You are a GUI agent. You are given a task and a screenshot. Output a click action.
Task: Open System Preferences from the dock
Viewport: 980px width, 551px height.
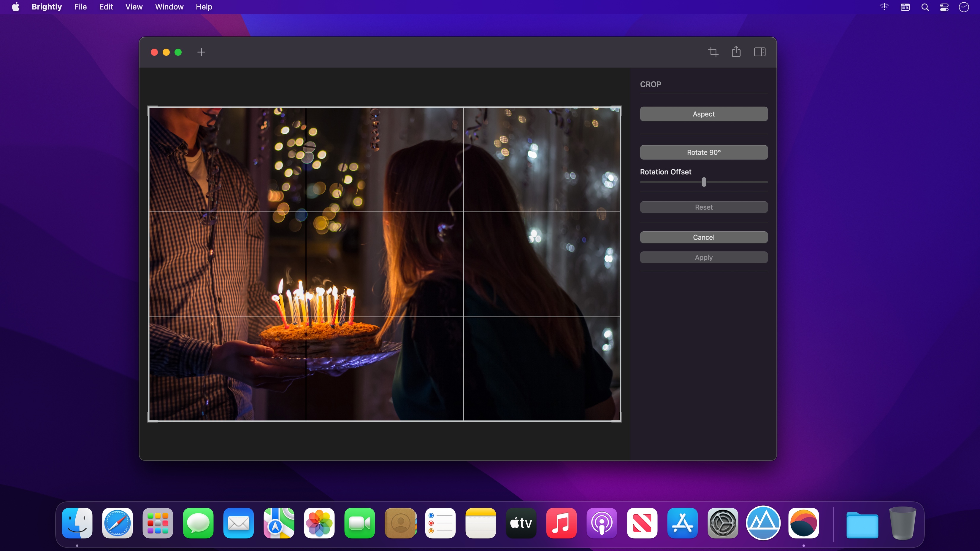click(x=723, y=523)
